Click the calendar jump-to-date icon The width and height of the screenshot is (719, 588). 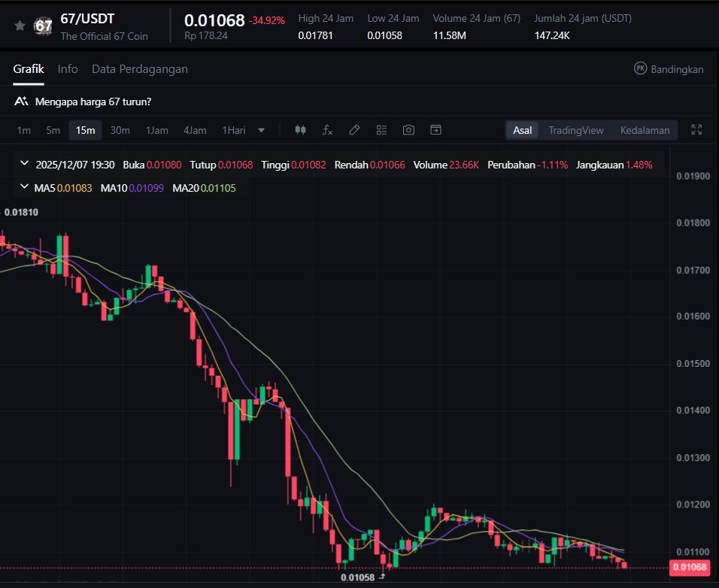click(435, 130)
